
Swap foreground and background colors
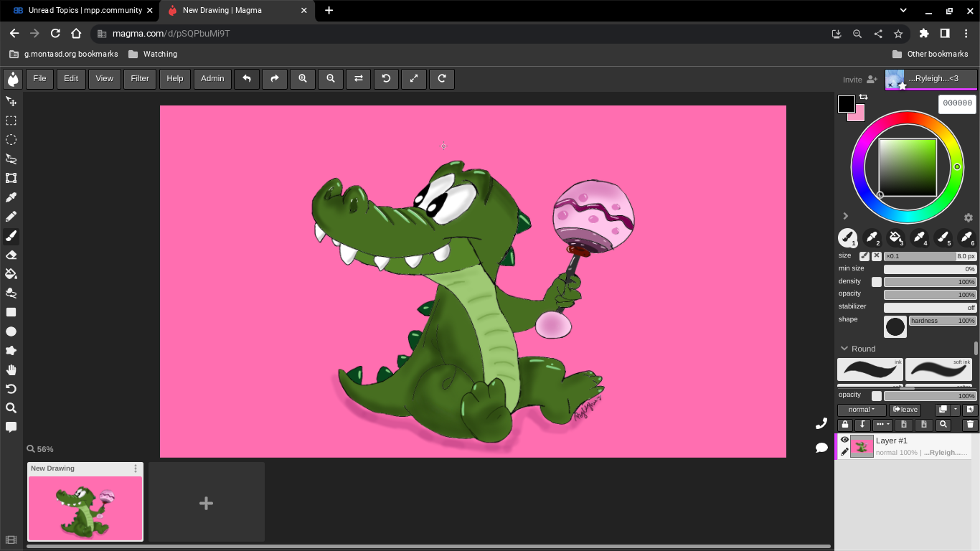pos(863,97)
